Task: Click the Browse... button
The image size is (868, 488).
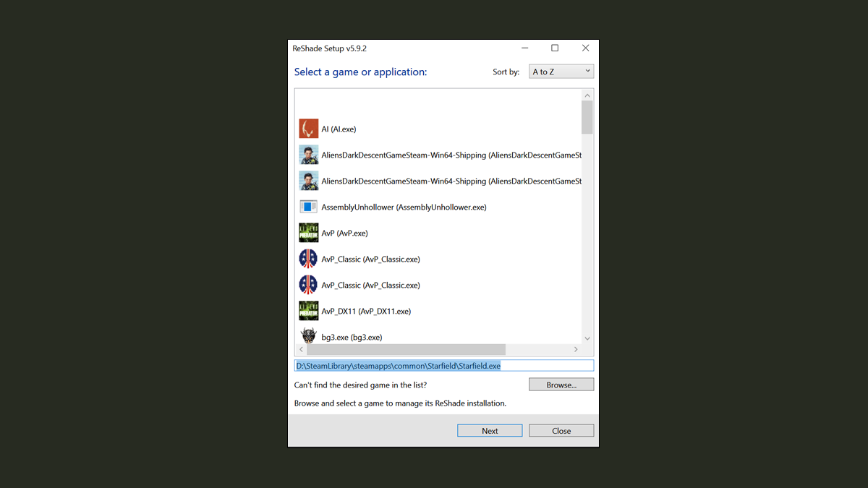Action: (x=561, y=385)
